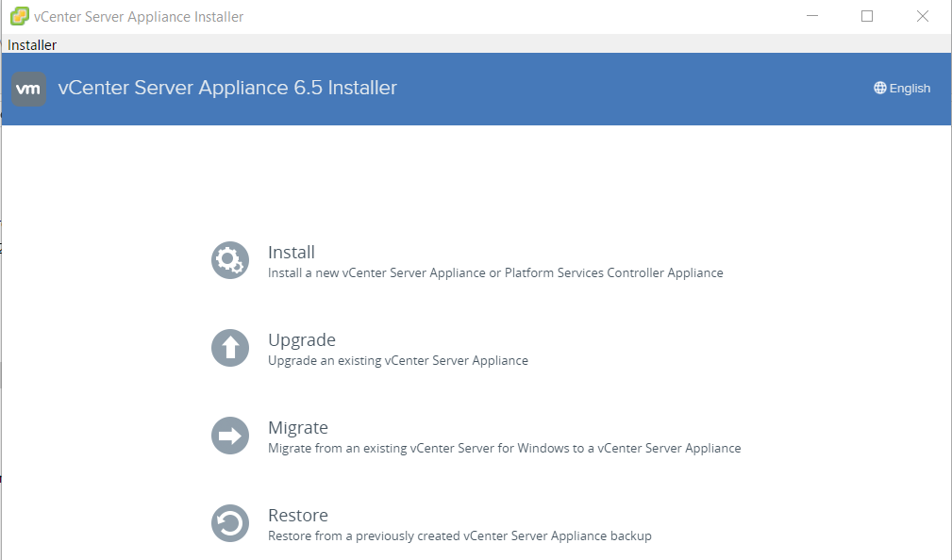Viewport: 952px width, 560px height.
Task: Maximize the installer window
Action: pos(867,16)
